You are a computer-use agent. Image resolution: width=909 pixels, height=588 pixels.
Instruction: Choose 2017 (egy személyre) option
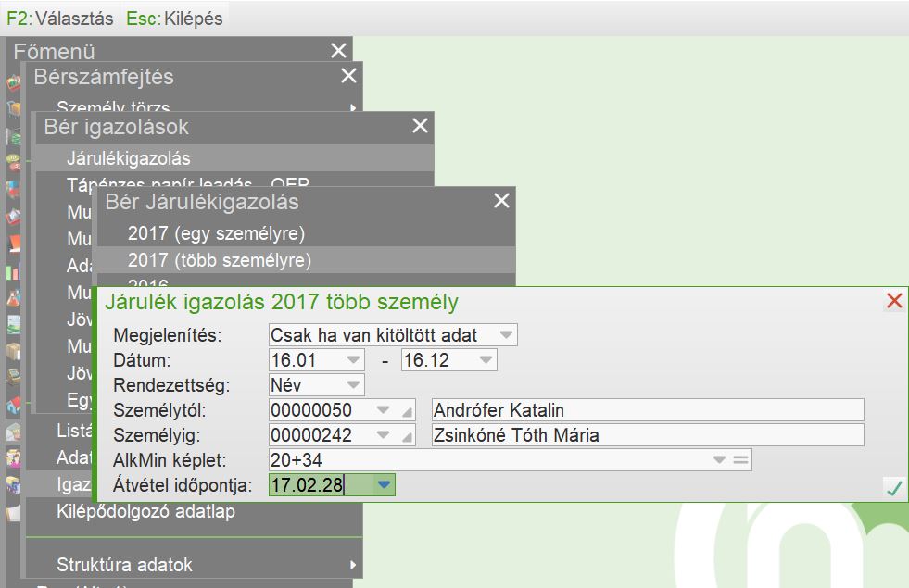point(306,233)
